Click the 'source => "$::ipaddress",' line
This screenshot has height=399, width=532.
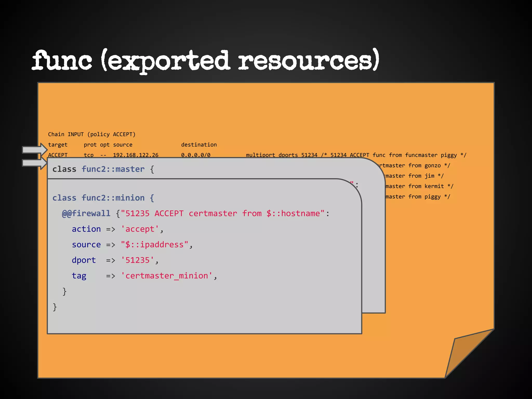click(x=132, y=245)
